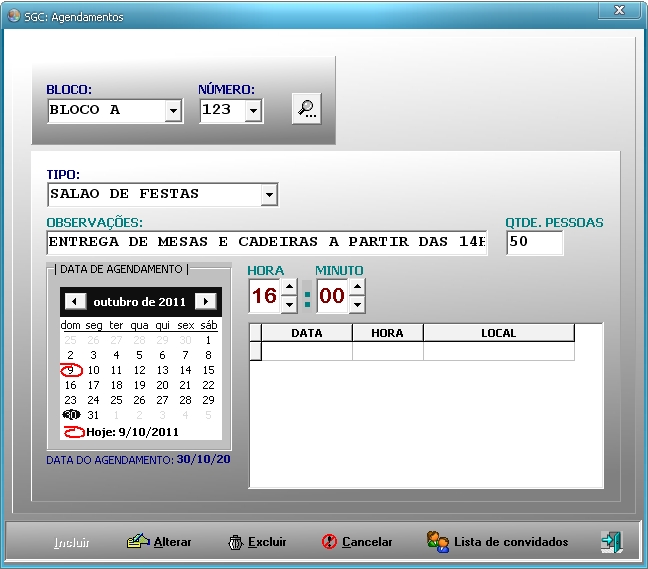This screenshot has width=648, height=569.
Task: Click the exit door icon
Action: pyautogui.click(x=610, y=542)
